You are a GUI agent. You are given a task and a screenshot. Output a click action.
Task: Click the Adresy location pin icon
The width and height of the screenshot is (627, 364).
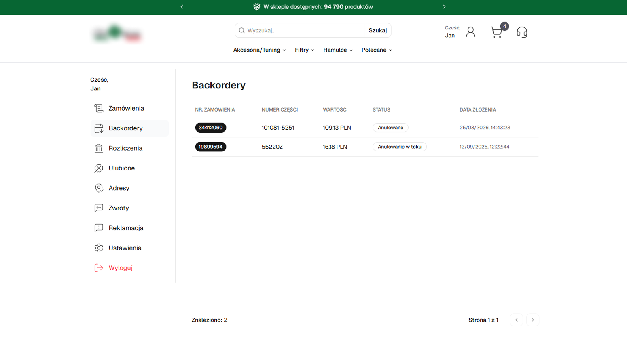99,188
